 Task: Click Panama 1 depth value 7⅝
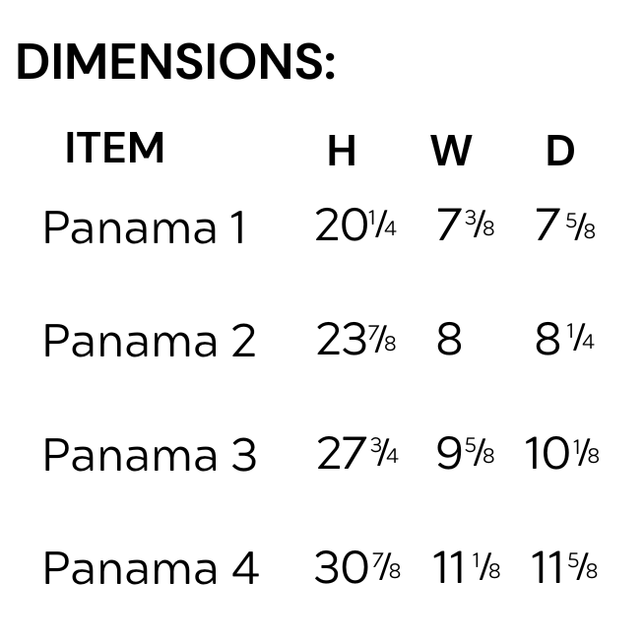click(x=565, y=226)
